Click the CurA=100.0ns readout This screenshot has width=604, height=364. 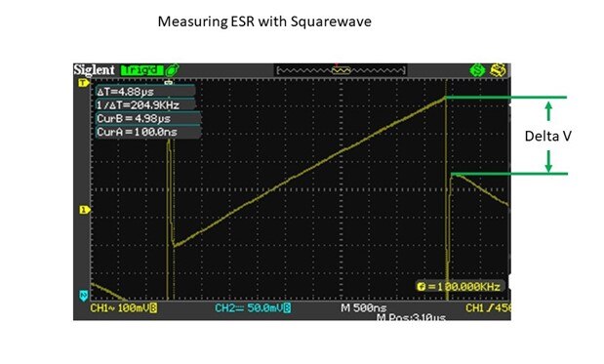tap(147, 132)
